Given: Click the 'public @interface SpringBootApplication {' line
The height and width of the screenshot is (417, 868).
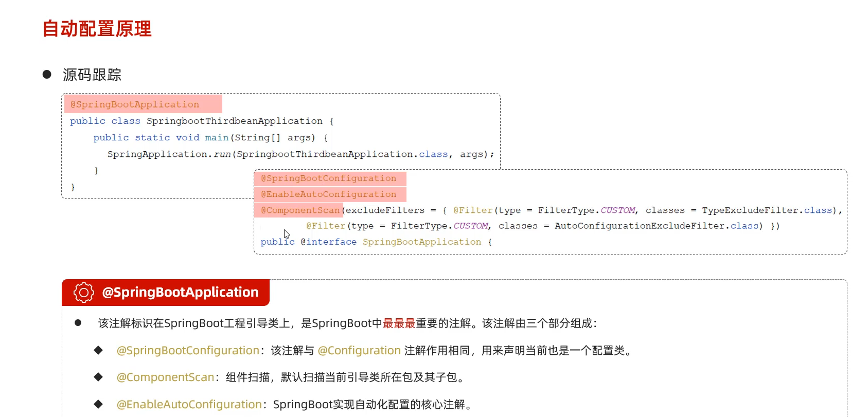Looking at the screenshot, I should [376, 242].
